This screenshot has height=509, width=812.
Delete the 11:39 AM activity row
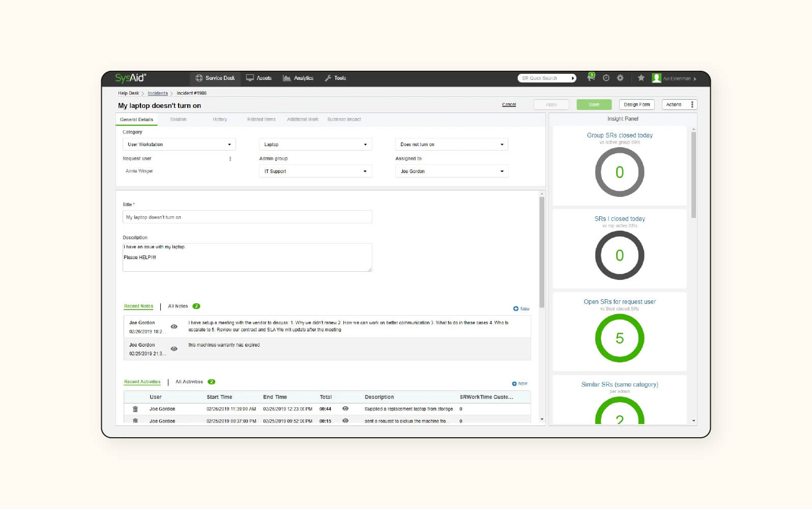(135, 409)
